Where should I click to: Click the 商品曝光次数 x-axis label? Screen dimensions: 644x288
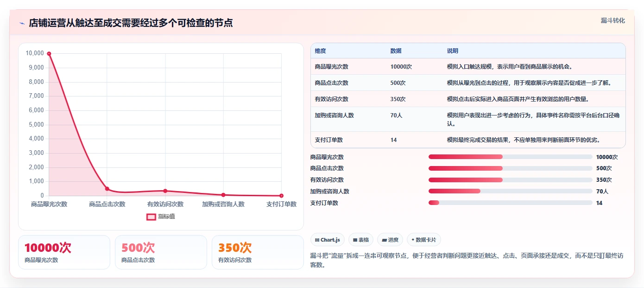tap(49, 204)
